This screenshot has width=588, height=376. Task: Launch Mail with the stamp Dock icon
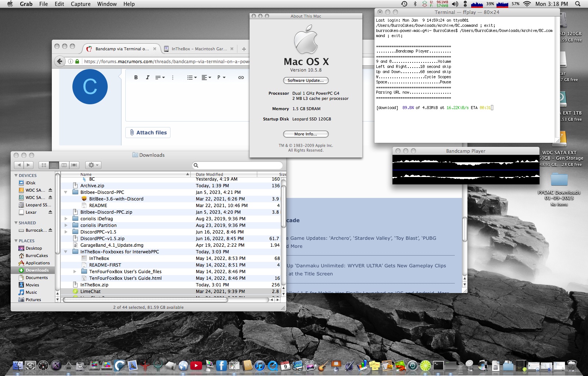[132, 365]
